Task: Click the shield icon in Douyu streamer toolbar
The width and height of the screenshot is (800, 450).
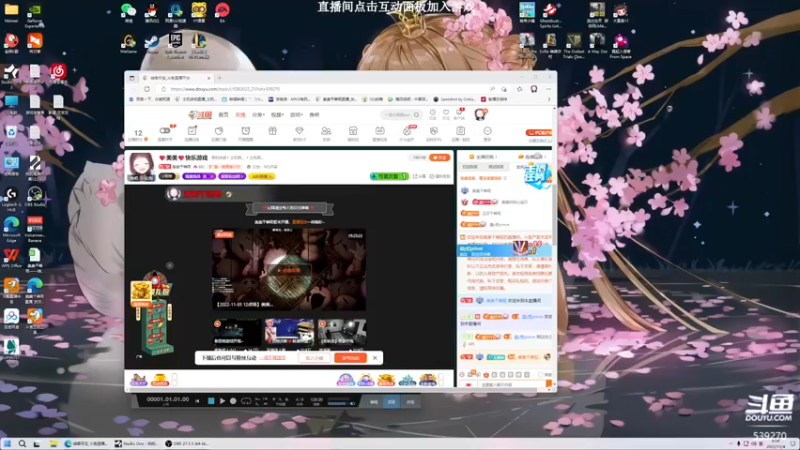Action: coord(434,133)
